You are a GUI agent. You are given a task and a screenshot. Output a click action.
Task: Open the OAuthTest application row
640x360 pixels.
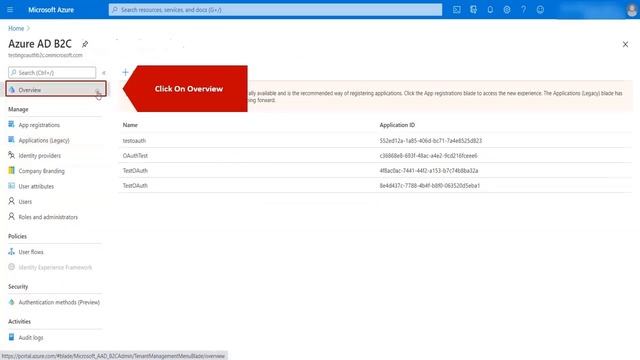point(375,156)
